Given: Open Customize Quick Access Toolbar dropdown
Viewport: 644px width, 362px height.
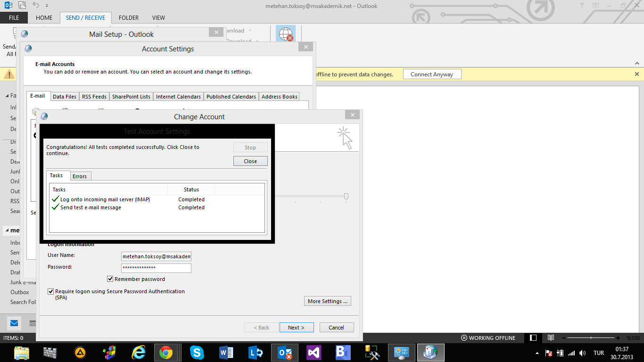Looking at the screenshot, I should pyautogui.click(x=47, y=6).
